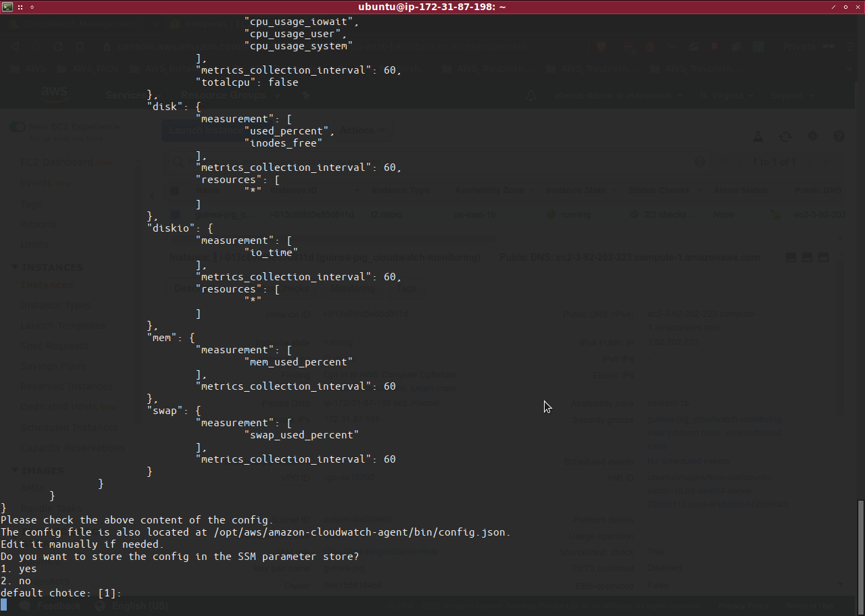This screenshot has height=616, width=865.
Task: Click the SSM parameter store question line
Action: 180,557
